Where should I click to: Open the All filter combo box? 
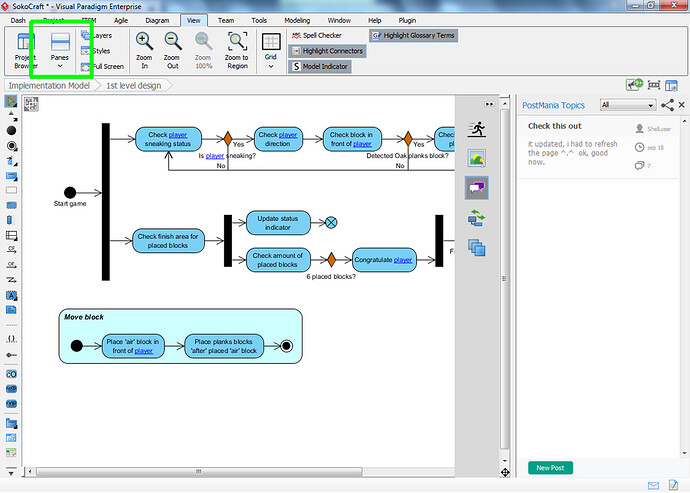click(x=628, y=105)
